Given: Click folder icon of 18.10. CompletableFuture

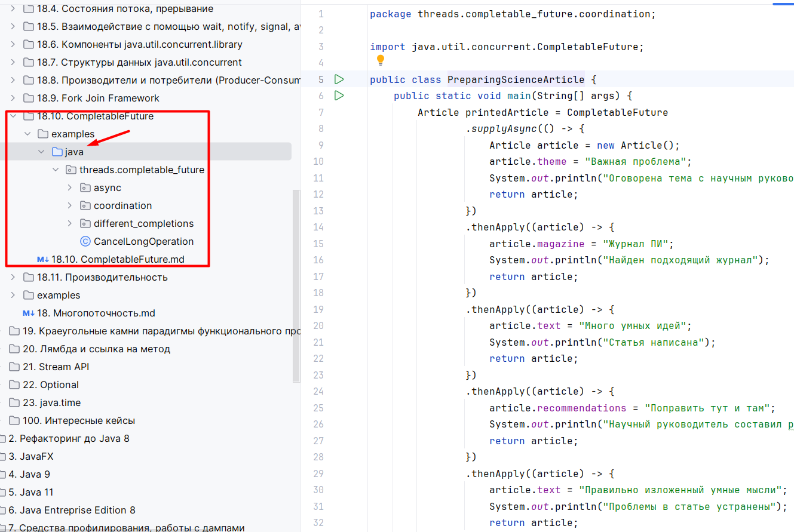Looking at the screenshot, I should point(28,116).
